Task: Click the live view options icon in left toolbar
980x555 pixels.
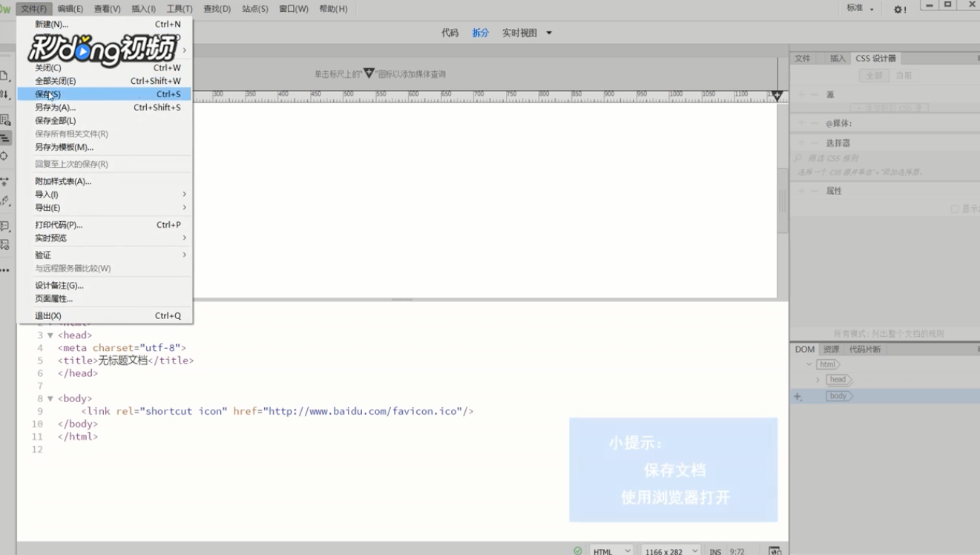Action: click(x=4, y=119)
